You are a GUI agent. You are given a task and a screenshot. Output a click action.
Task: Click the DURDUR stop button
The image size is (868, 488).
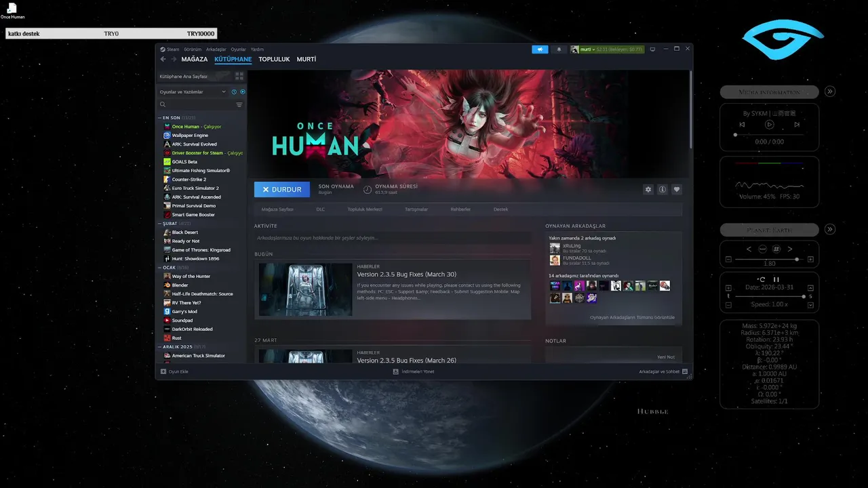pos(282,190)
